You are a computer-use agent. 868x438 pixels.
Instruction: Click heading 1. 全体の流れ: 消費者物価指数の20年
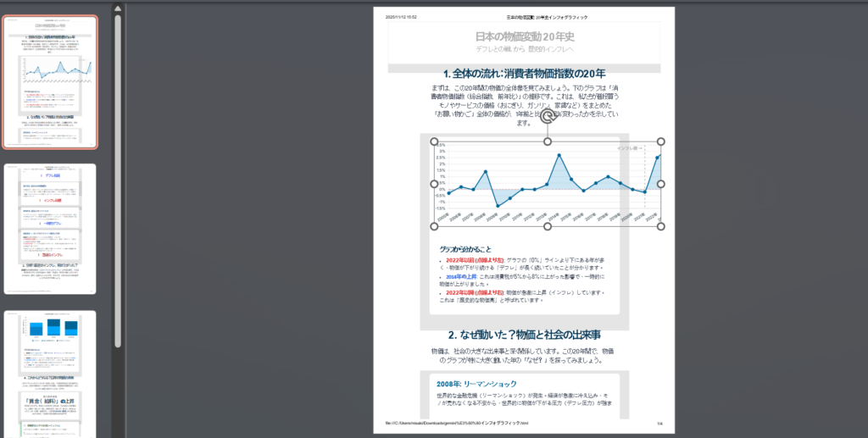[x=524, y=73]
